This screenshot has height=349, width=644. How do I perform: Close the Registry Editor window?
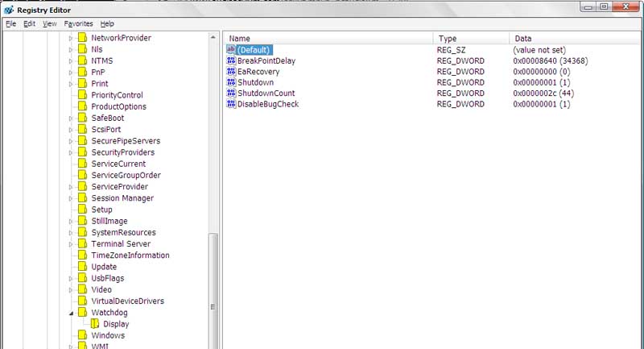coord(626,6)
